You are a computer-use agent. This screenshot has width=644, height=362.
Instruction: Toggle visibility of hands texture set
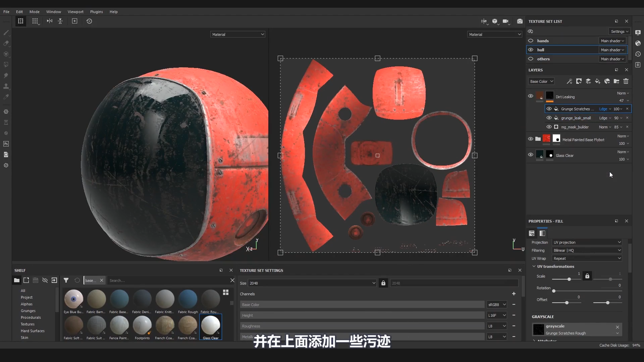(531, 41)
